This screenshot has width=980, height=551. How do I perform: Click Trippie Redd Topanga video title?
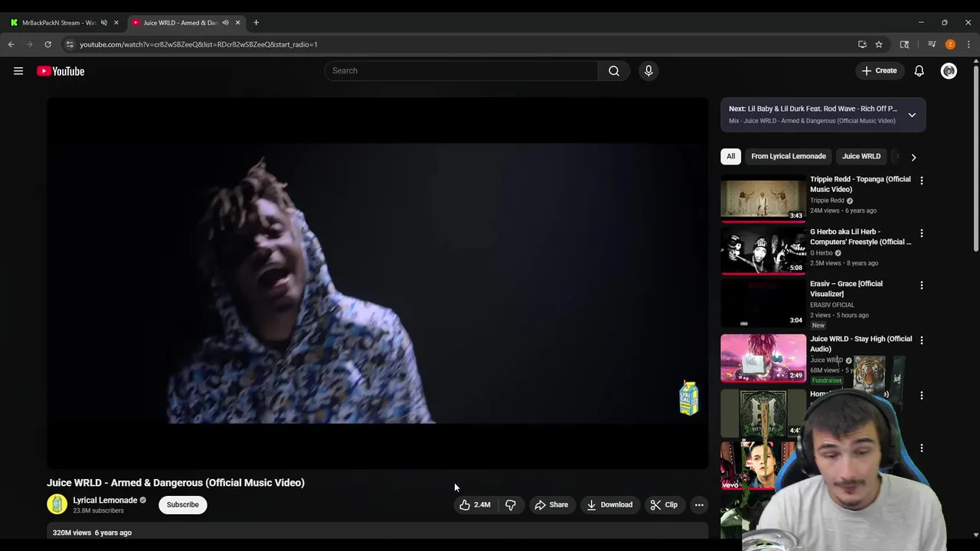coord(861,184)
